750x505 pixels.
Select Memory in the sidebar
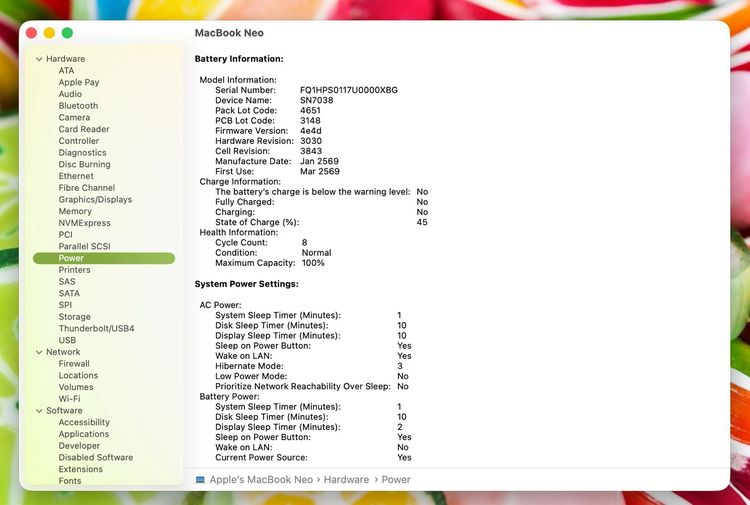coord(75,211)
